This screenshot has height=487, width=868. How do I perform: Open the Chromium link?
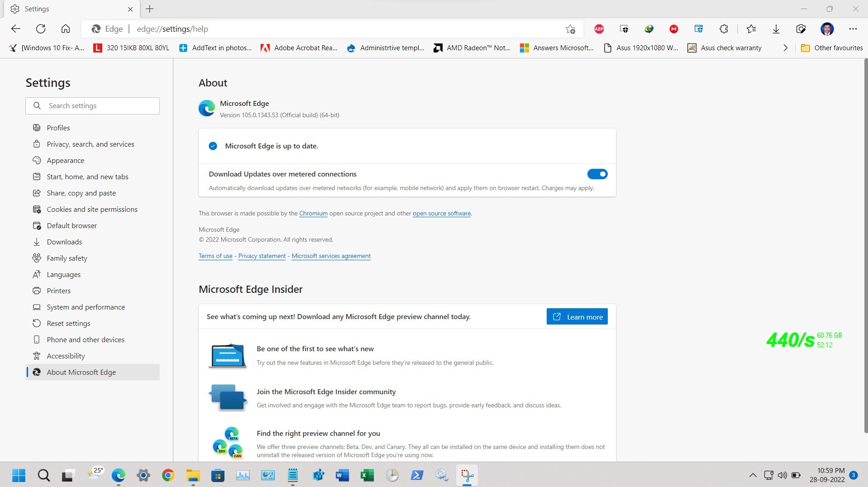(x=313, y=213)
